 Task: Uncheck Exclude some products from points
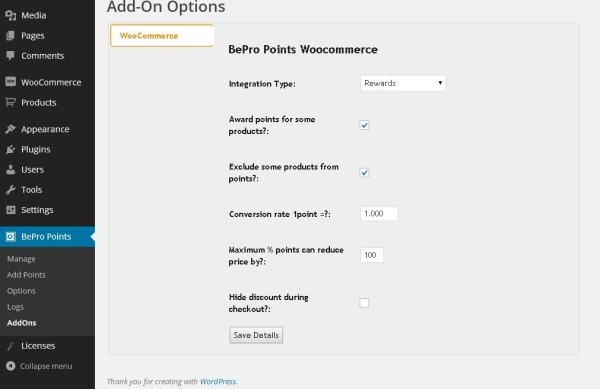[x=364, y=173]
